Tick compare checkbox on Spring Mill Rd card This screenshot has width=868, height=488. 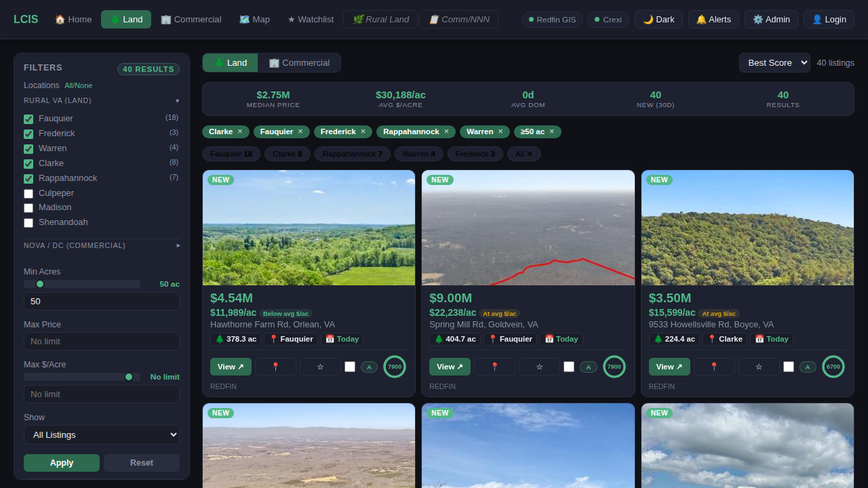tap(569, 367)
